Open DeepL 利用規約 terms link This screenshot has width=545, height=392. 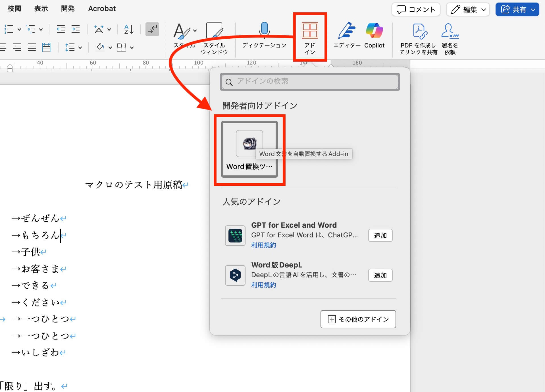[263, 285]
